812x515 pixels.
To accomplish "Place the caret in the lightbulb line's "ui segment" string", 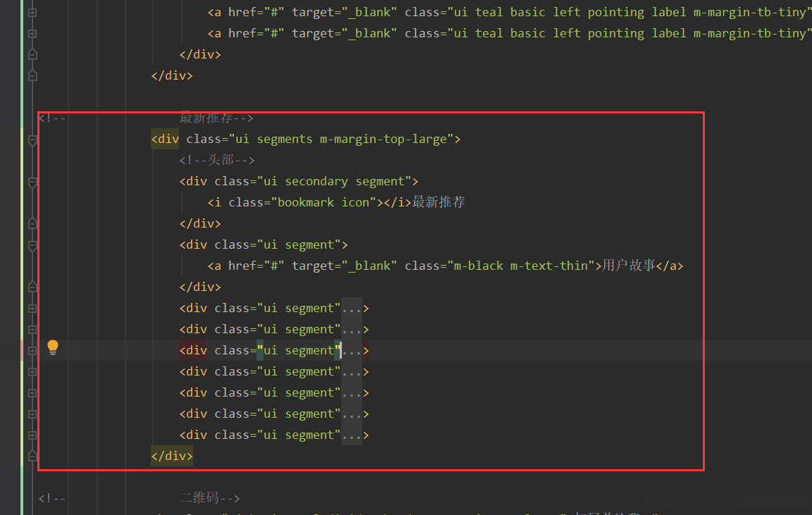I will (299, 350).
